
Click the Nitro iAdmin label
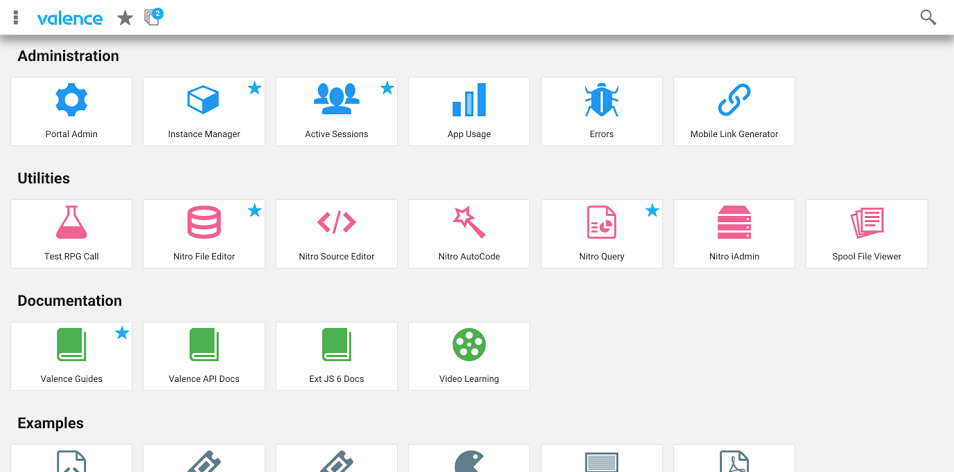click(x=734, y=257)
